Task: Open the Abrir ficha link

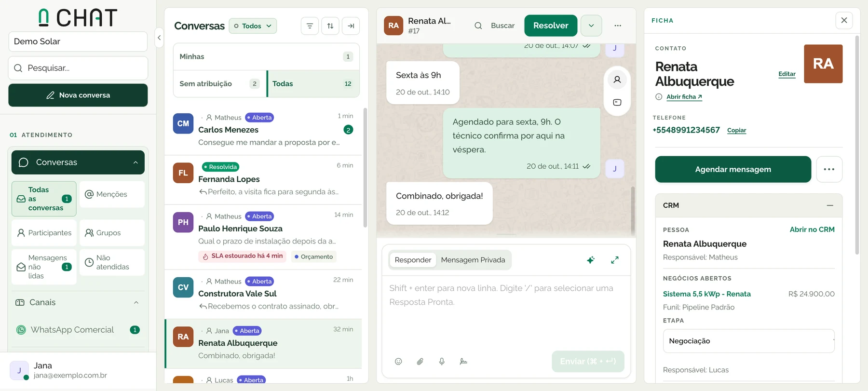Action: pos(684,97)
